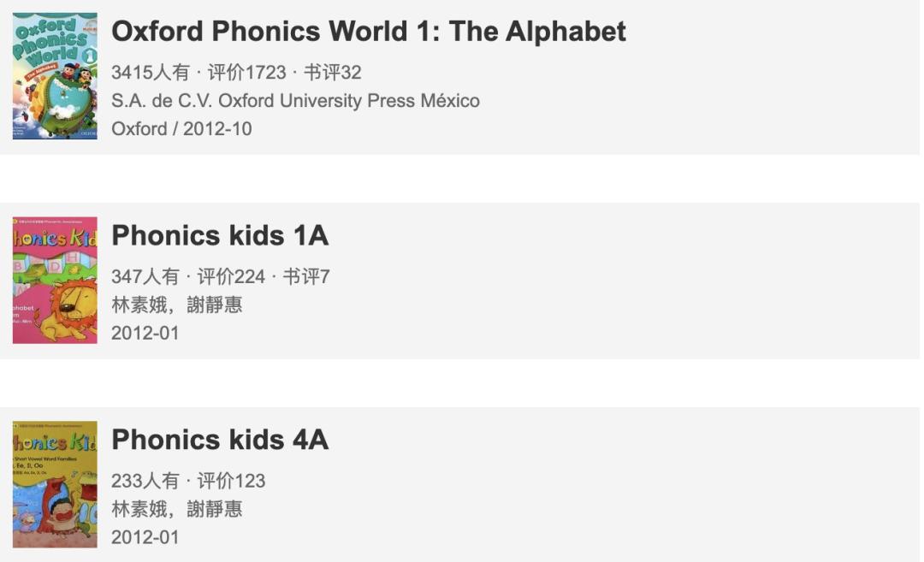Viewport: 924px width, 562px height.
Task: Click the Oxford University Press México author line
Action: tap(295, 101)
